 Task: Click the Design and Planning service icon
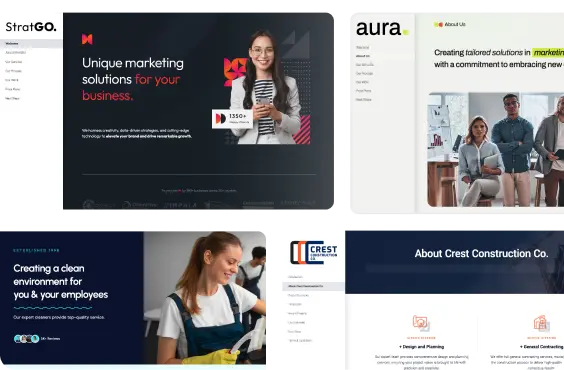pos(420,323)
